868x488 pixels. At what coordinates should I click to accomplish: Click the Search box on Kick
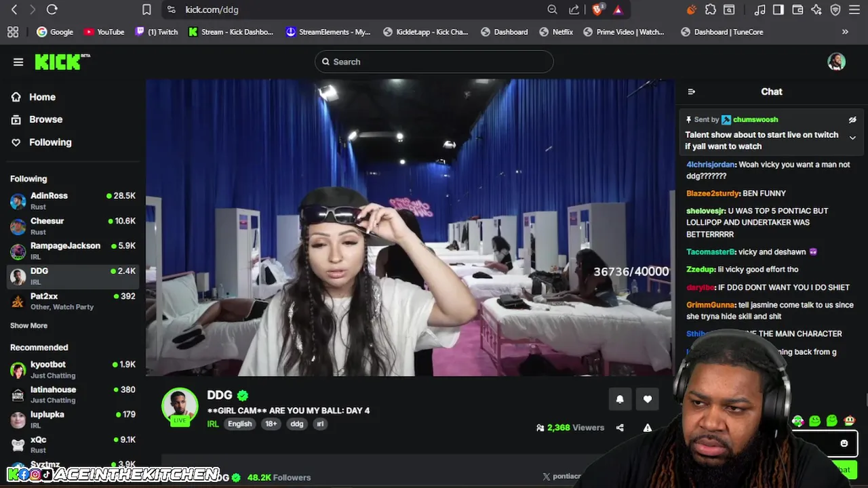434,62
